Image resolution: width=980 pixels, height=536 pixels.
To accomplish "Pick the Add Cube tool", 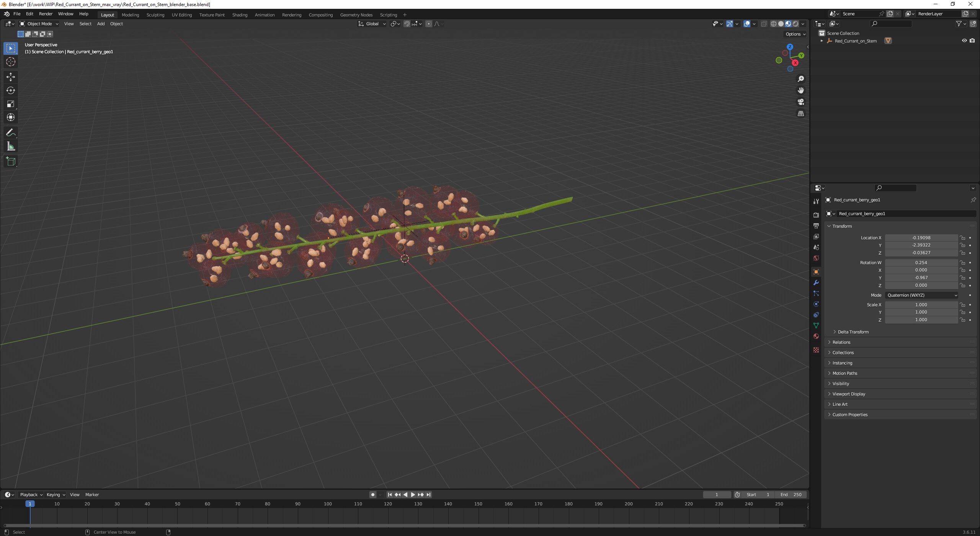I will click(11, 162).
